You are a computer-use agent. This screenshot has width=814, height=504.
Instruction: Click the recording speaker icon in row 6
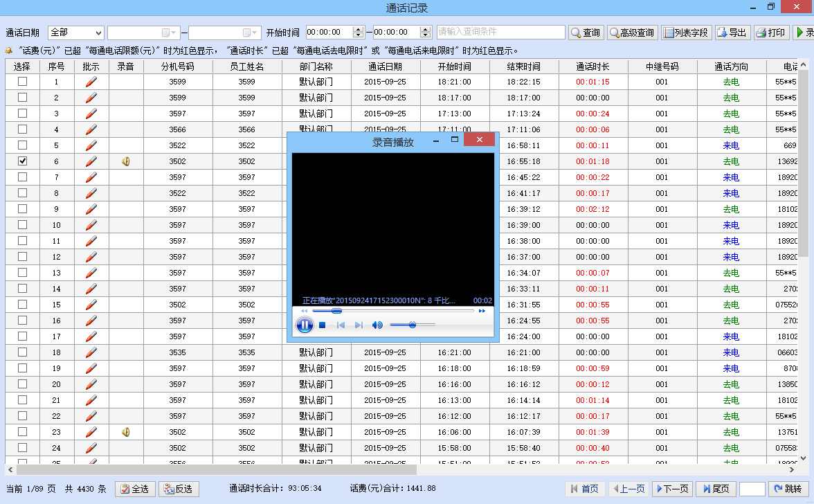click(x=126, y=161)
